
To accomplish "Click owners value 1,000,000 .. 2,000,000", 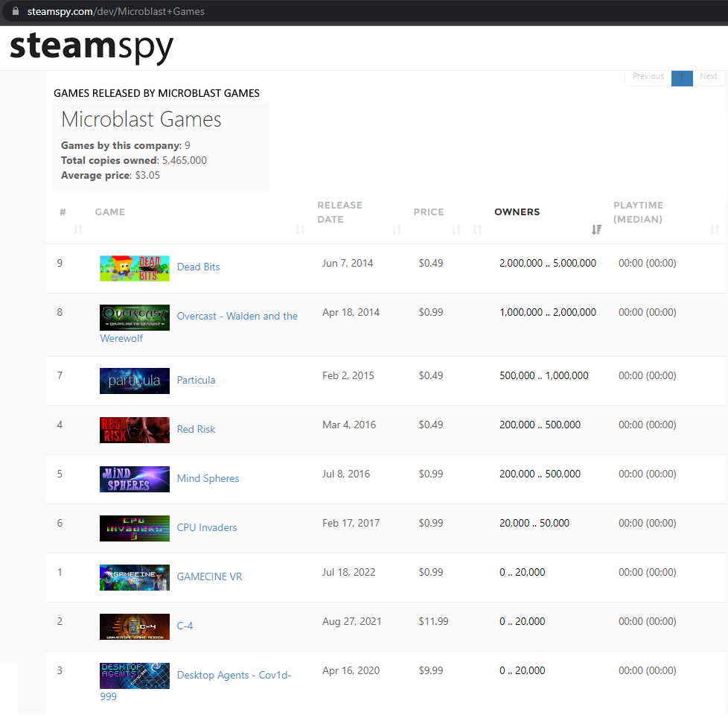I will point(548,313).
